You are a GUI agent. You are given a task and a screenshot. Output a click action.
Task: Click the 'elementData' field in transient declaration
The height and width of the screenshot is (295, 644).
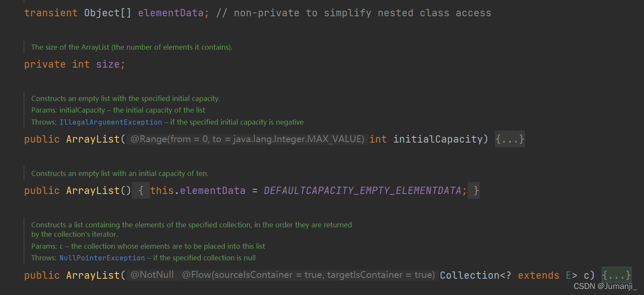click(x=170, y=13)
